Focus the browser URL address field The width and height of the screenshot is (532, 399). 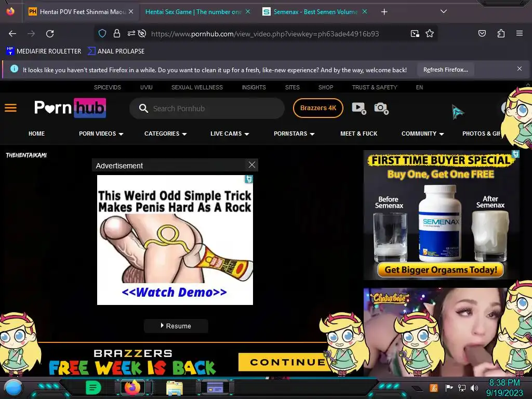(264, 34)
